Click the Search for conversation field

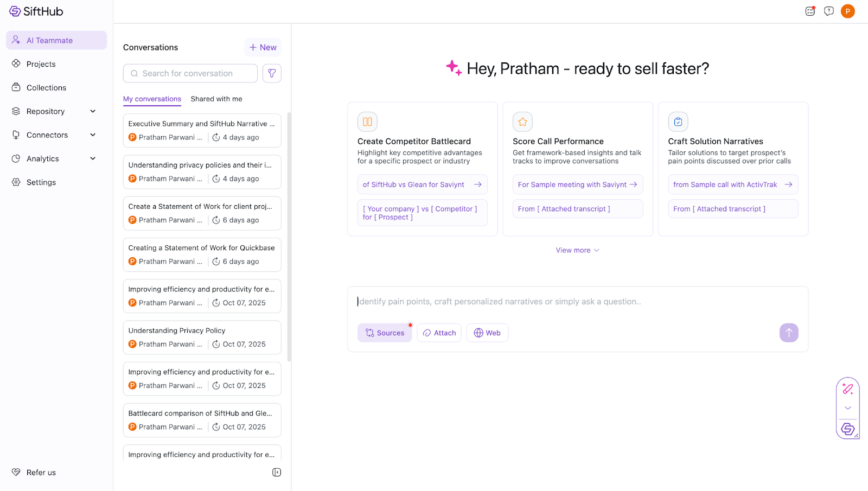point(190,73)
